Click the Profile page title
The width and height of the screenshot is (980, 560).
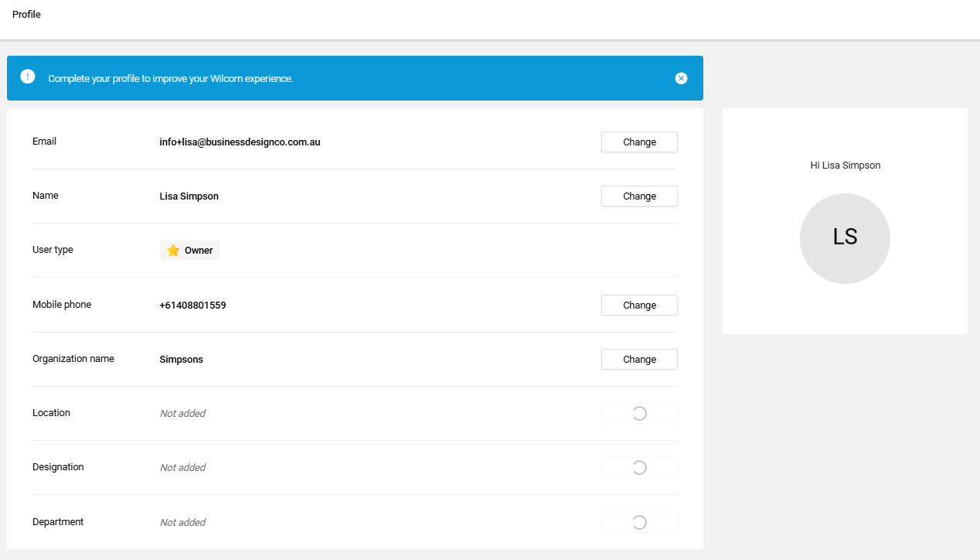26,15
